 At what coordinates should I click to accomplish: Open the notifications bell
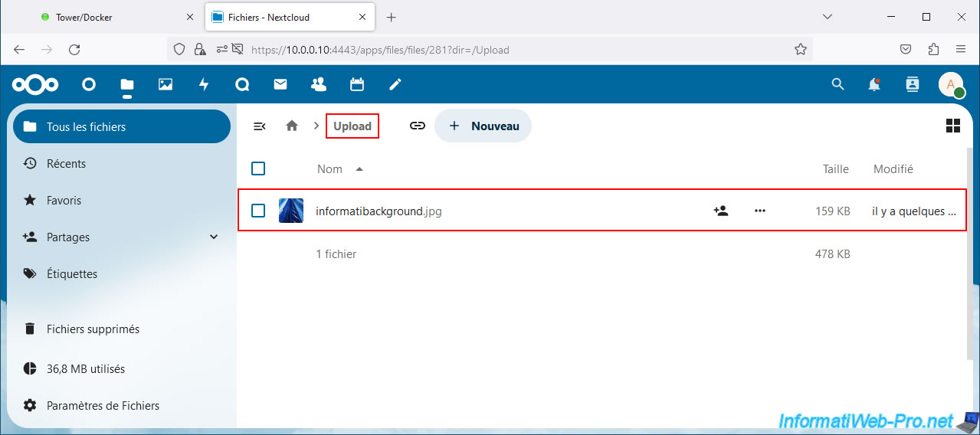[x=874, y=84]
